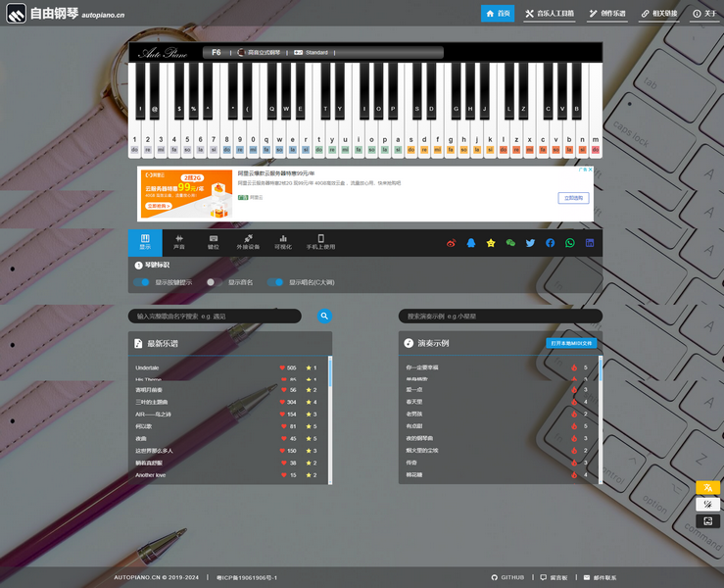Toggle the 显示按键提示 switch

click(142, 282)
